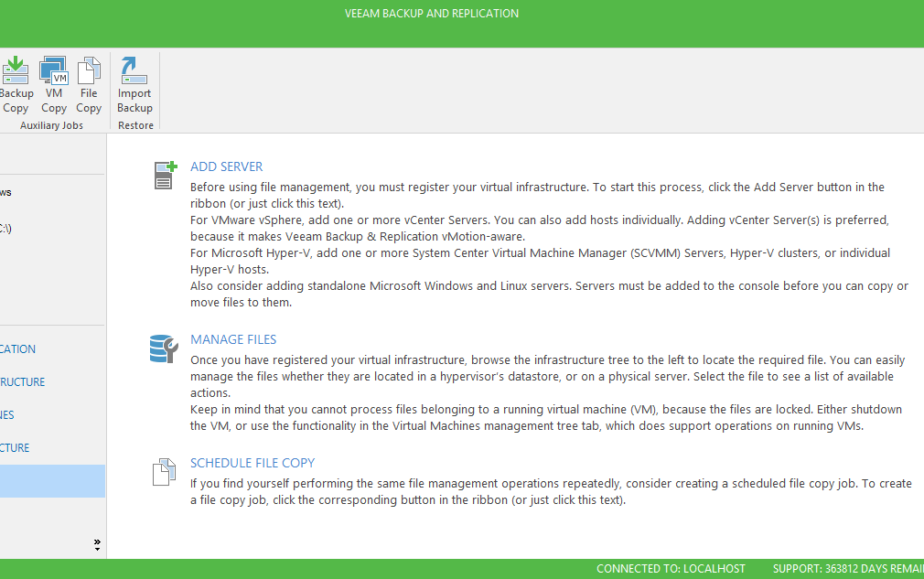The width and height of the screenshot is (924, 579).
Task: Click the "Auxiliary Jobs" ribbon group label
Action: pyautogui.click(x=51, y=125)
